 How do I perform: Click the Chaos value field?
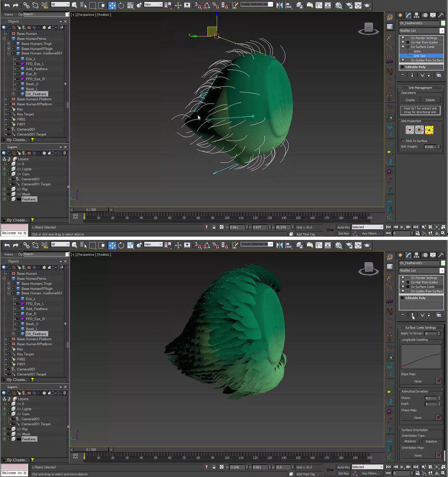pos(431,398)
